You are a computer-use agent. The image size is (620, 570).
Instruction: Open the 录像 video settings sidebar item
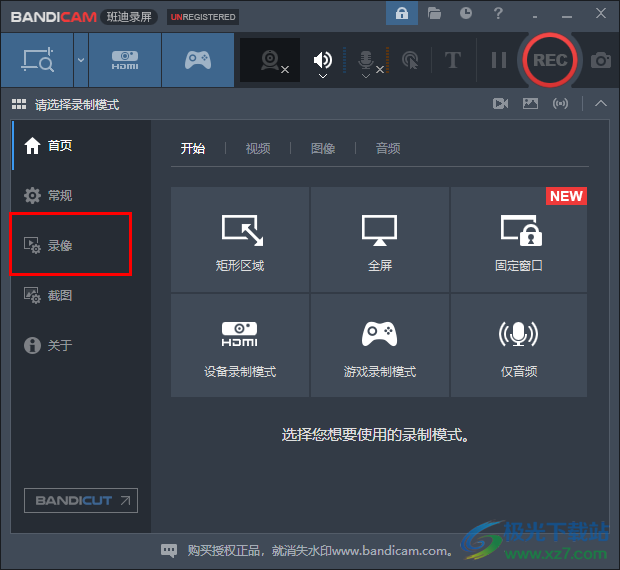81,245
